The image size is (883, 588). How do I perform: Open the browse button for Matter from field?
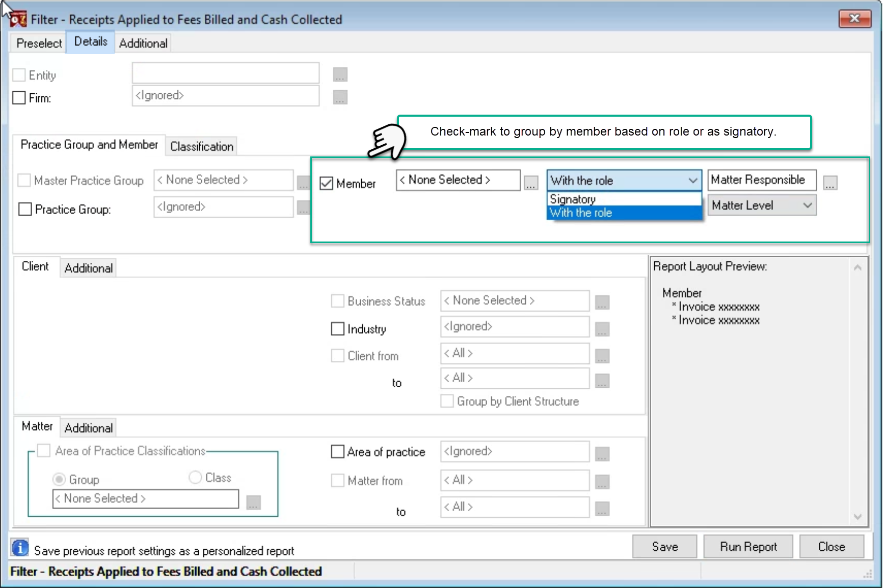click(602, 482)
